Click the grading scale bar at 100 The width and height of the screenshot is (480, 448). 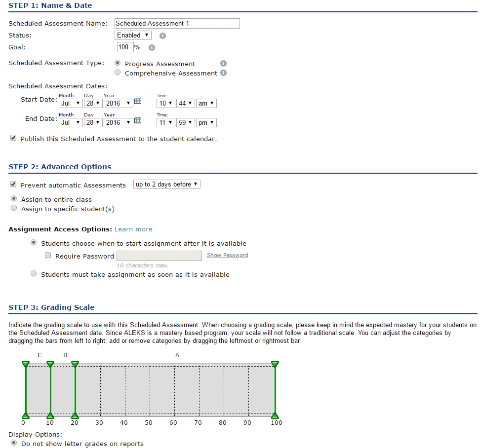click(x=275, y=390)
